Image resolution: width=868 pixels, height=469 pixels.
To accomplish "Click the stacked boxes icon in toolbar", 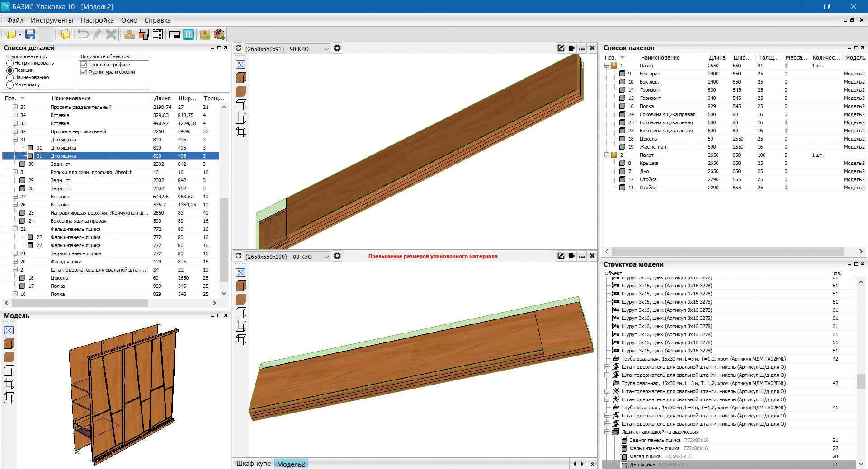I will (x=130, y=34).
